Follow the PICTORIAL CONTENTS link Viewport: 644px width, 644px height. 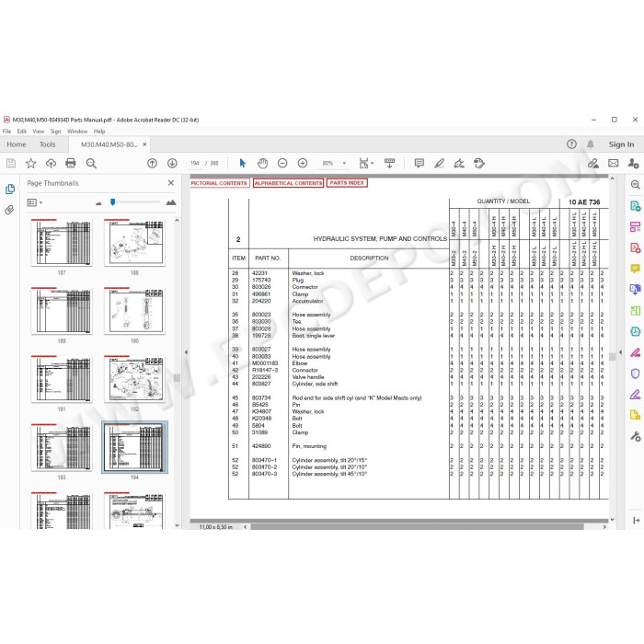(219, 183)
